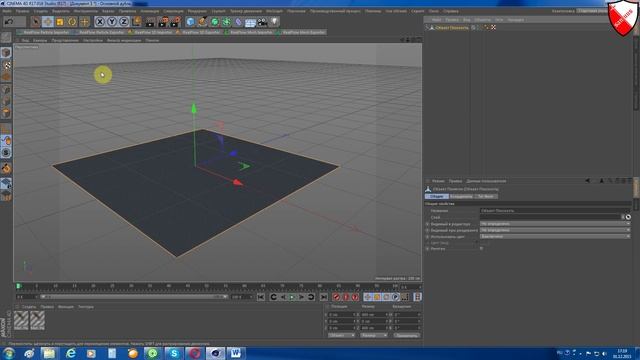This screenshot has height=360, width=640.
Task: Toggle the Z axis lock
Action: click(124, 22)
